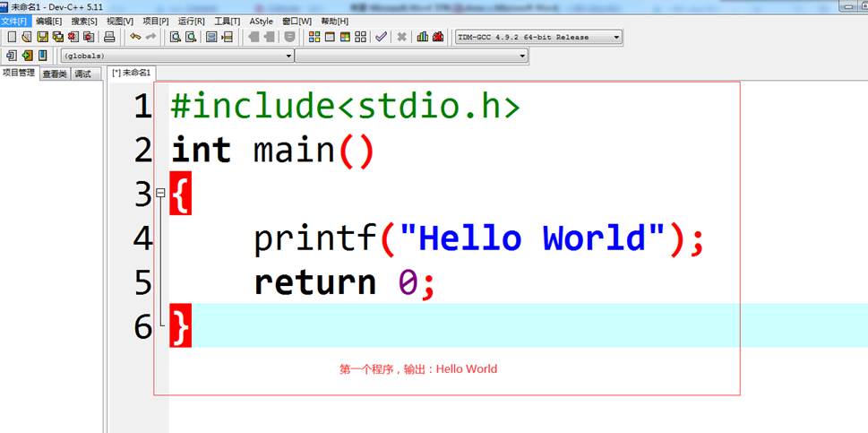Start debugging with the checkmark icon
The height and width of the screenshot is (433, 868).
pos(381,37)
